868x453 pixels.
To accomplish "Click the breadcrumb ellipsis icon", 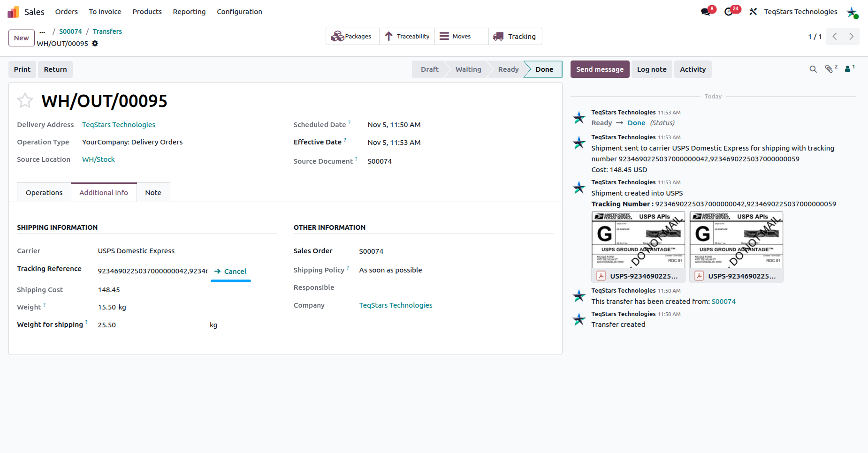I will click(42, 32).
